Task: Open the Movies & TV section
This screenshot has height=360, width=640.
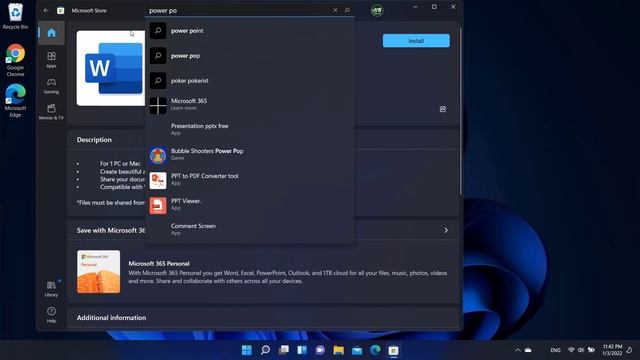Action: click(x=51, y=112)
